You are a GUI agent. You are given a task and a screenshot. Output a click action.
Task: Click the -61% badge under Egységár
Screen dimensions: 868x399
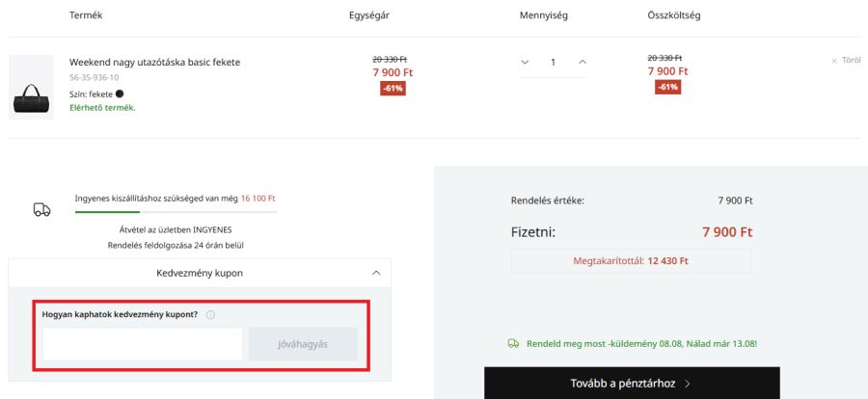pyautogui.click(x=393, y=88)
